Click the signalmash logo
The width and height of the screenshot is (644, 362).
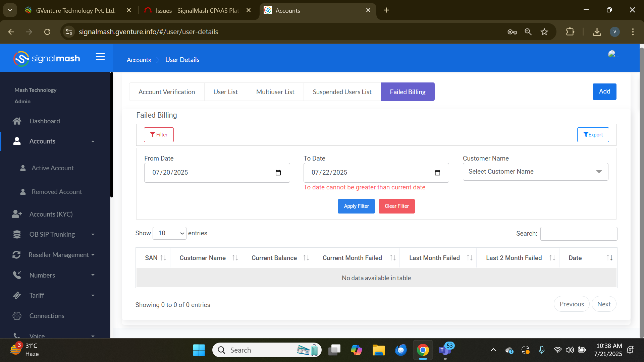[x=47, y=59]
